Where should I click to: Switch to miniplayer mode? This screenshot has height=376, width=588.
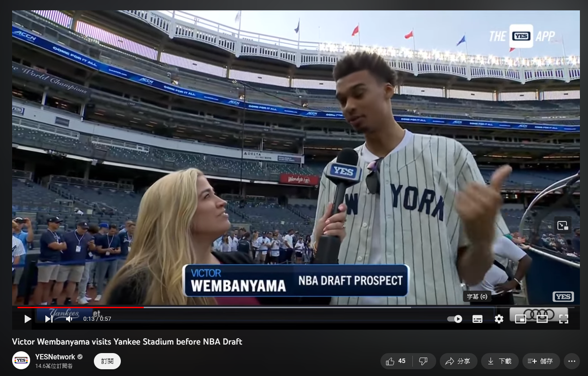pos(521,319)
